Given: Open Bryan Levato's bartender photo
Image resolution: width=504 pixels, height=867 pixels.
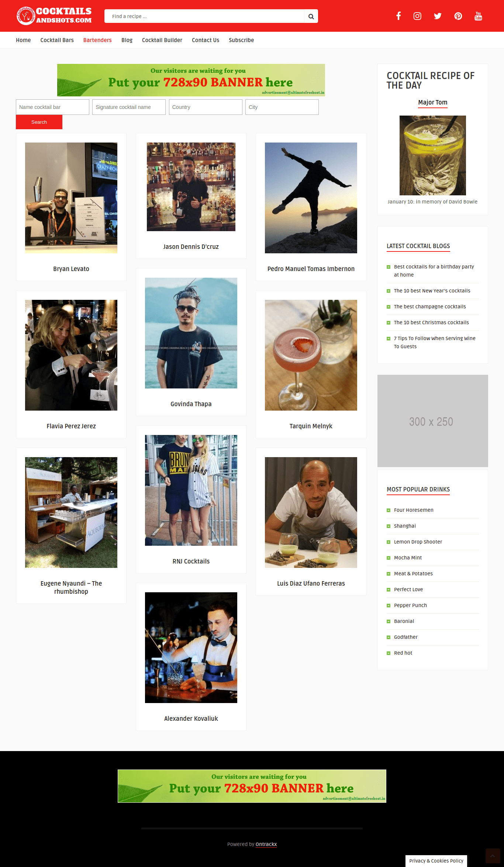Looking at the screenshot, I should (71, 198).
